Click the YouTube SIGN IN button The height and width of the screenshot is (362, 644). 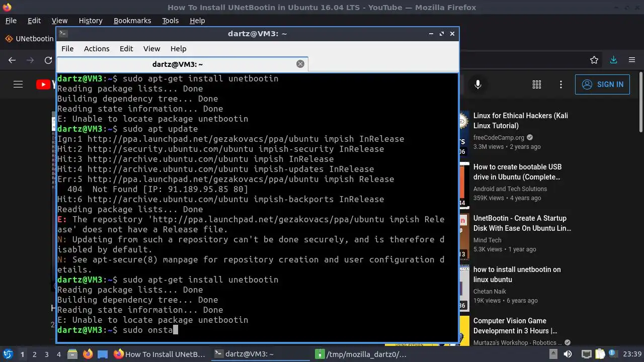(x=602, y=84)
